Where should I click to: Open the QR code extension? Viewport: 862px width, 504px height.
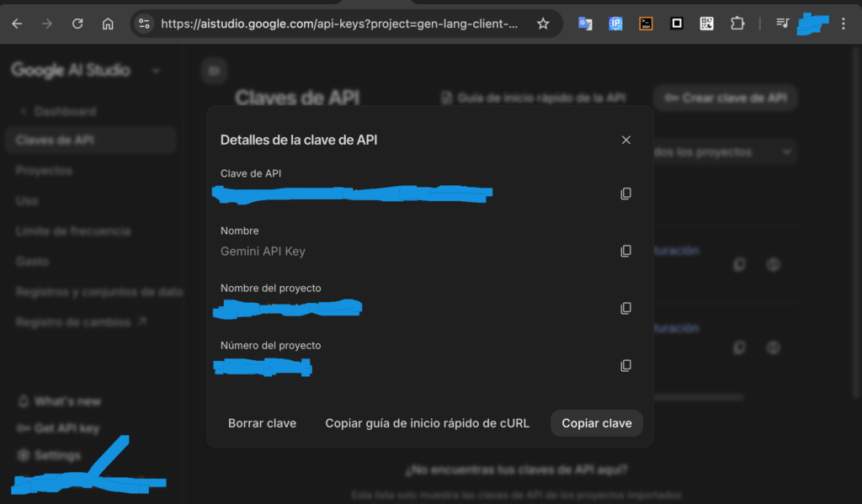point(707,24)
